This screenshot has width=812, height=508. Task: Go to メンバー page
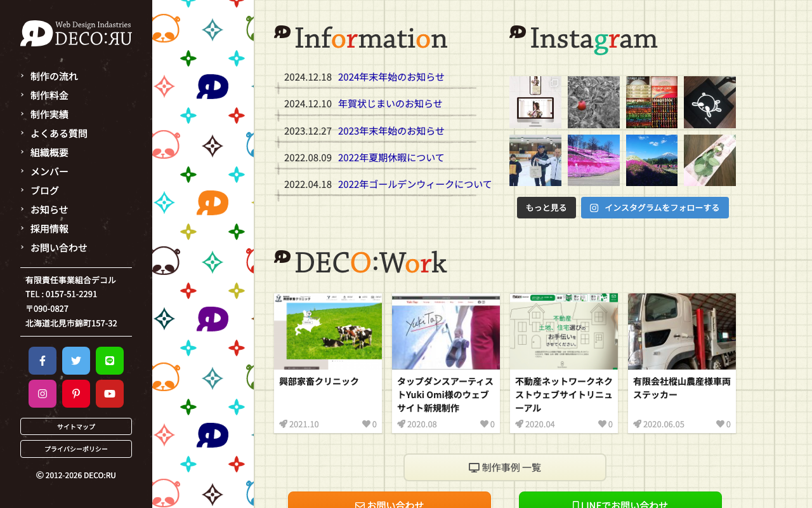49,171
